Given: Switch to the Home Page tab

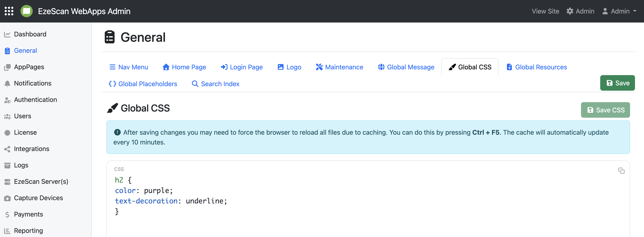Looking at the screenshot, I should pos(184,67).
